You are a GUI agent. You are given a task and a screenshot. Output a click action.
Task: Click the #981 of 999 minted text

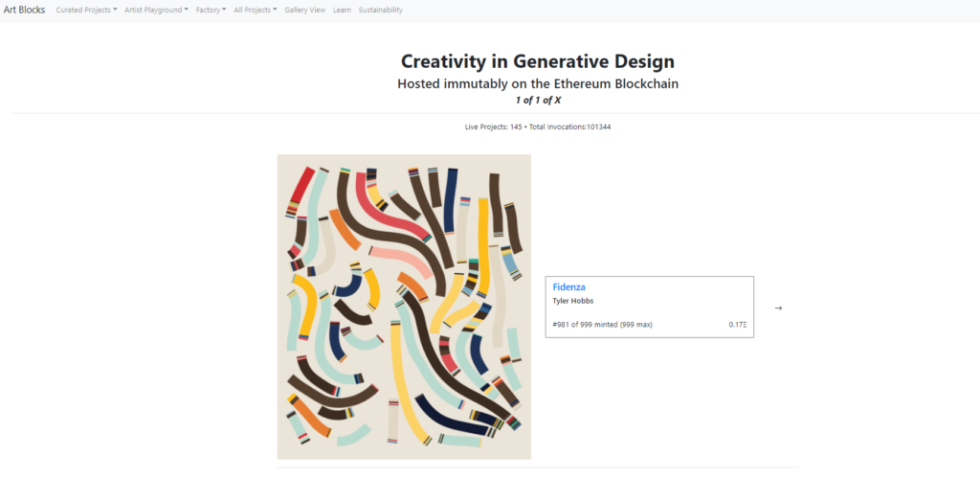(603, 325)
